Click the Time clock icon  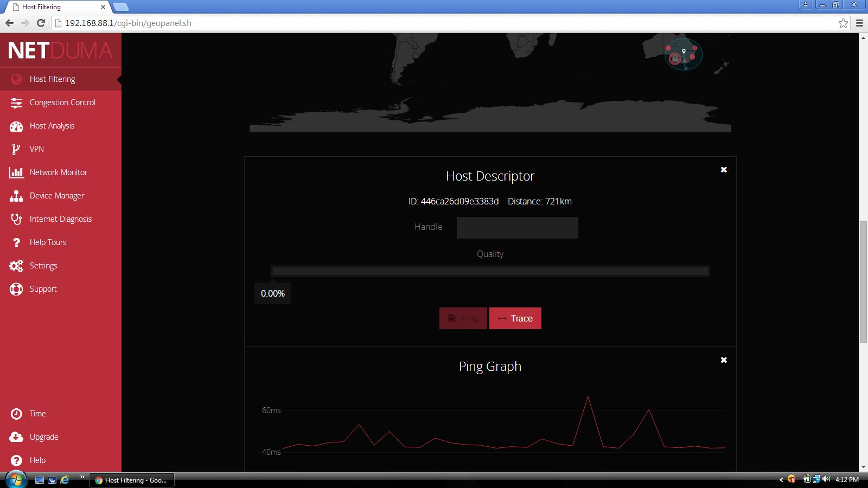[16, 414]
